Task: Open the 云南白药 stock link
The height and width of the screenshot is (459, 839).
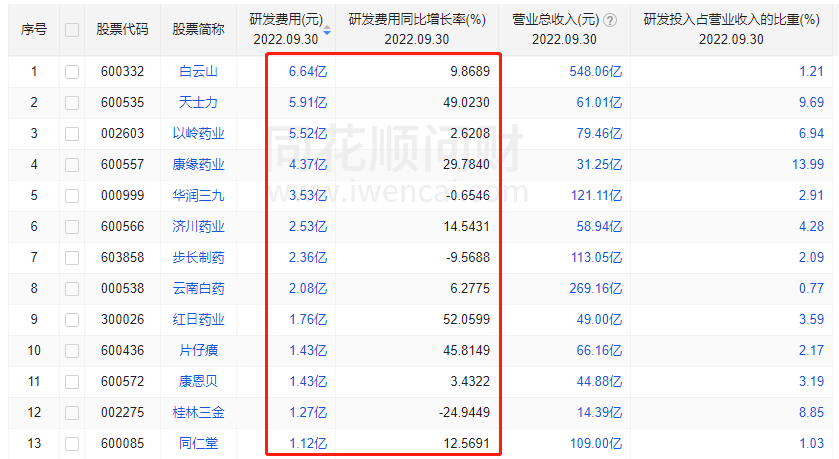Action: point(198,289)
